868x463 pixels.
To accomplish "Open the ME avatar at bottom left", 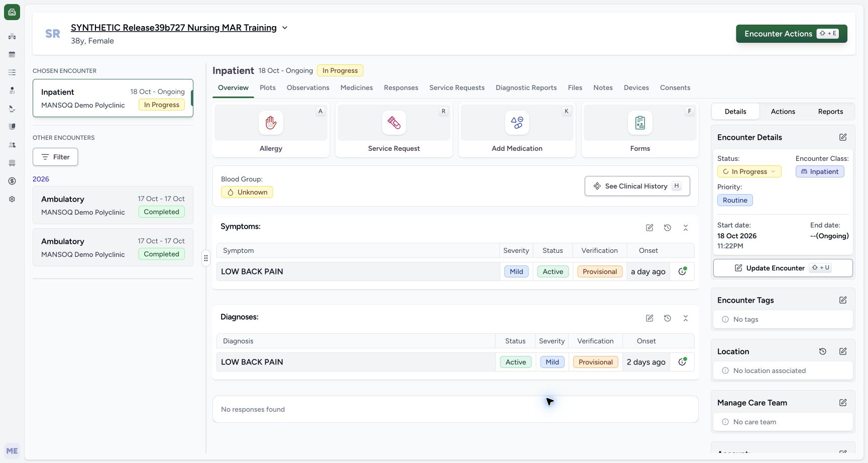I will (12, 451).
